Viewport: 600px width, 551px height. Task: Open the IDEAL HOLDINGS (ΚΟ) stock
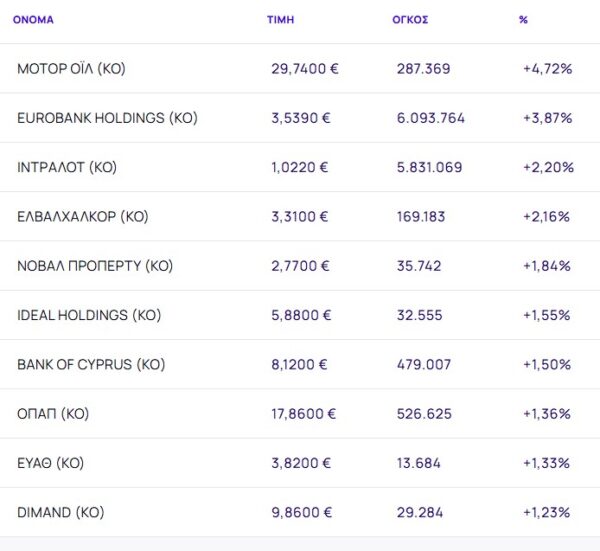89,315
